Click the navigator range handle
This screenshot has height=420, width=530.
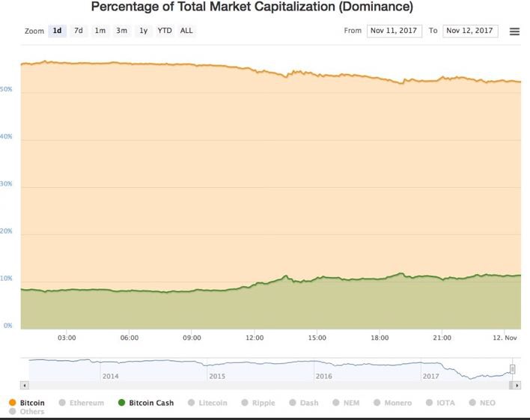(x=513, y=369)
